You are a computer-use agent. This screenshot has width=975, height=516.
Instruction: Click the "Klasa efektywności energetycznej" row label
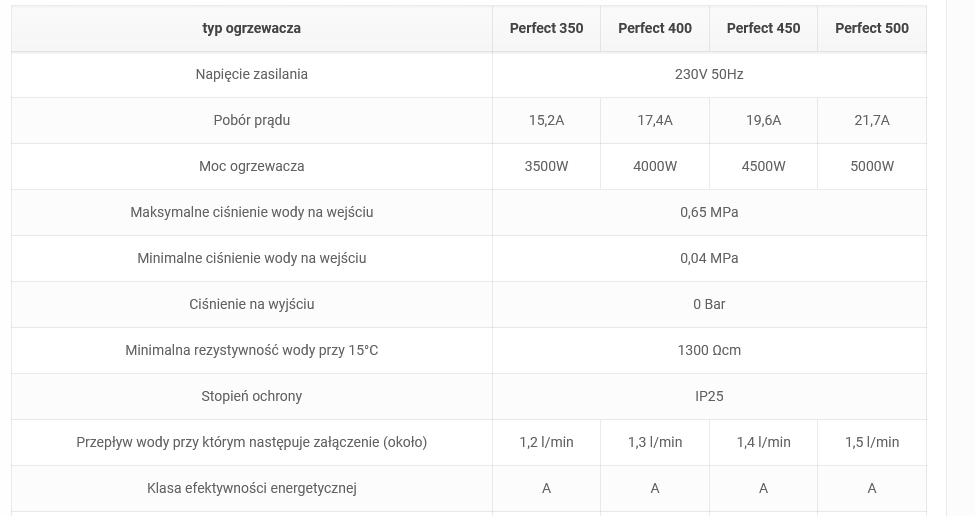pyautogui.click(x=251, y=489)
